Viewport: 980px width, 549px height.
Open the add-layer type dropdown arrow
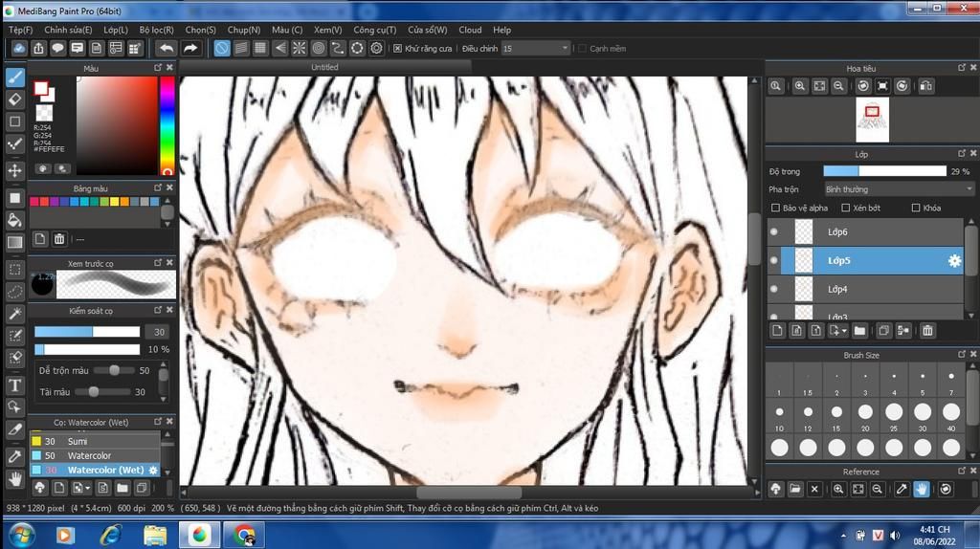[844, 331]
